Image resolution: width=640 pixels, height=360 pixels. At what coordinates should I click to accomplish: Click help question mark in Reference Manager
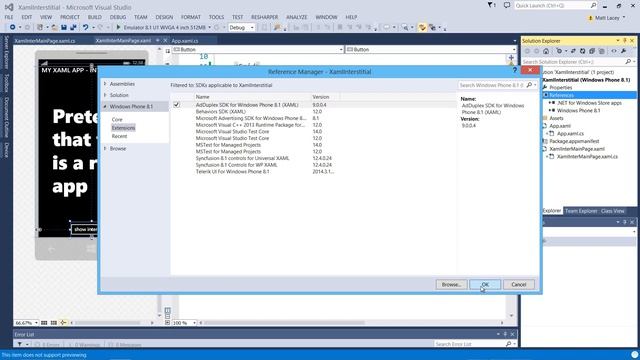pyautogui.click(x=514, y=70)
